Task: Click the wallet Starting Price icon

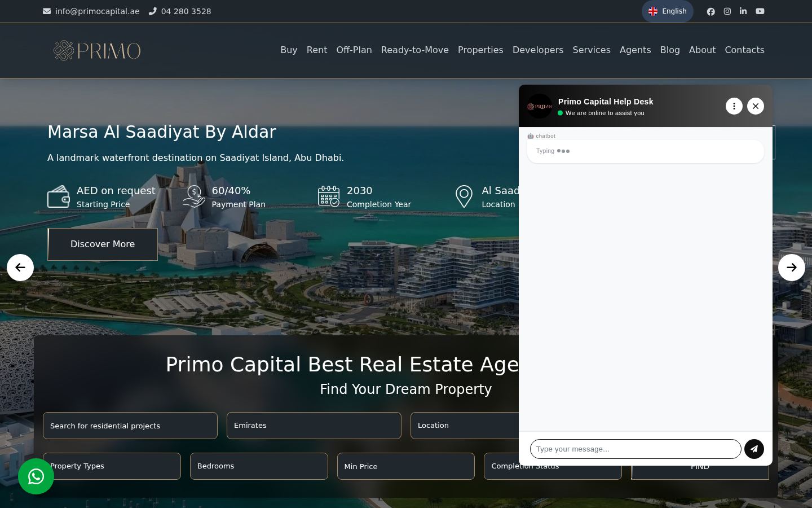Action: (x=59, y=196)
